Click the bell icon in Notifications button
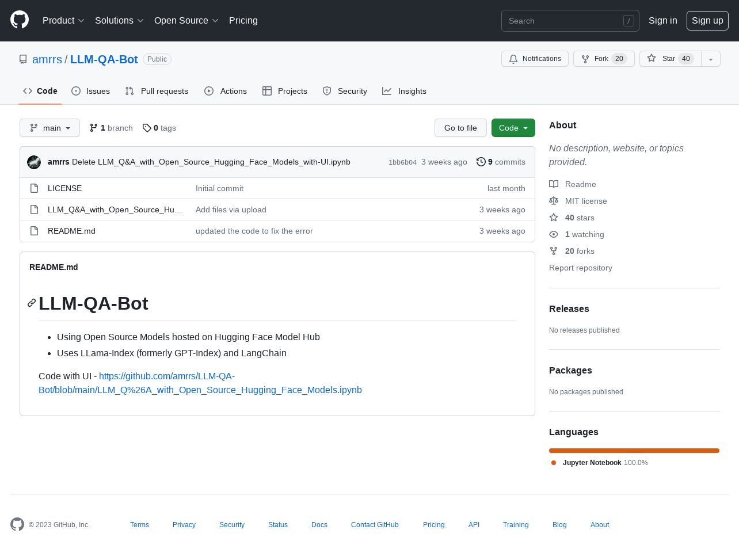The height and width of the screenshot is (560, 739). 513,59
